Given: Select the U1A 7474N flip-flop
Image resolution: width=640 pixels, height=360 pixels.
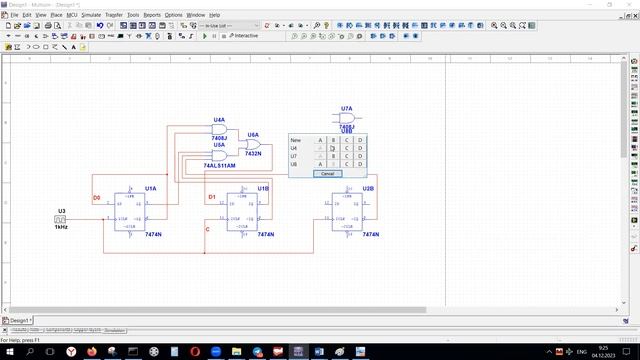Looking at the screenshot, I should click(x=130, y=212).
